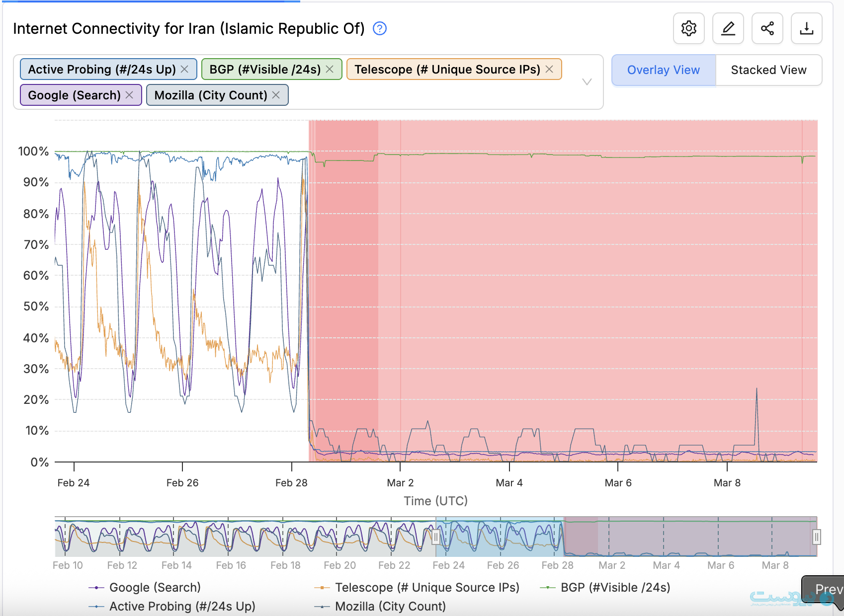Screen dimensions: 844x616
Task: Click the pencil annotate icon
Action: [728, 28]
